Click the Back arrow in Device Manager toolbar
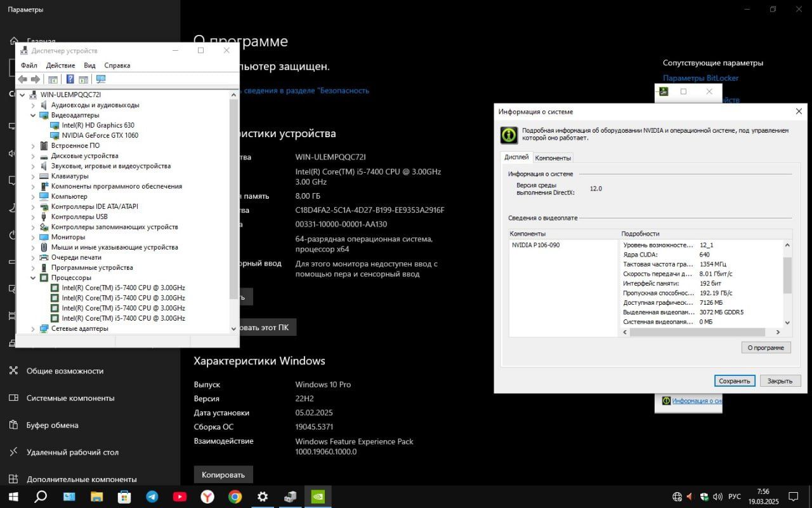This screenshot has height=508, width=812. [23, 79]
